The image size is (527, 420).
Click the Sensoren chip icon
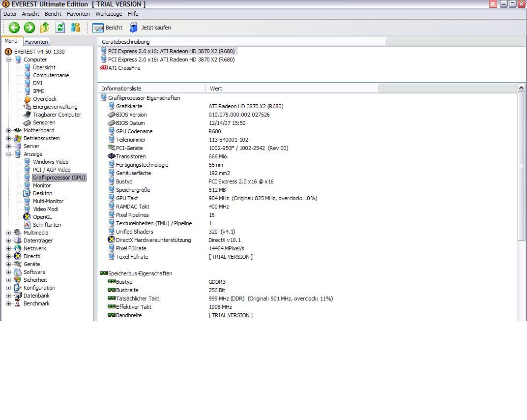coord(27,123)
